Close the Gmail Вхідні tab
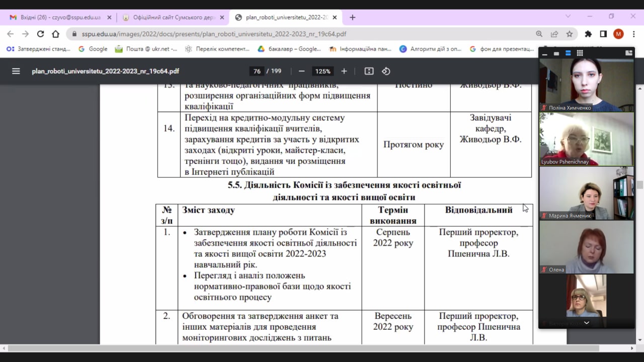Image resolution: width=644 pixels, height=362 pixels. click(x=109, y=17)
